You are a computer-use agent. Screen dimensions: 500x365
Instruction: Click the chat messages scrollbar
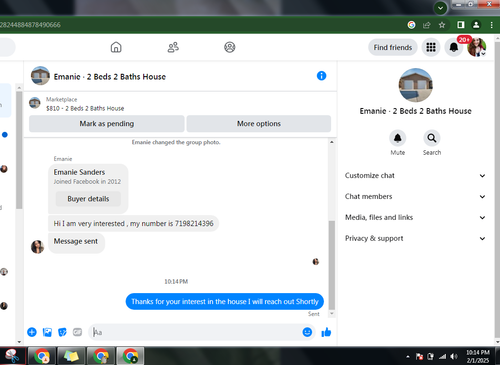[x=332, y=265]
